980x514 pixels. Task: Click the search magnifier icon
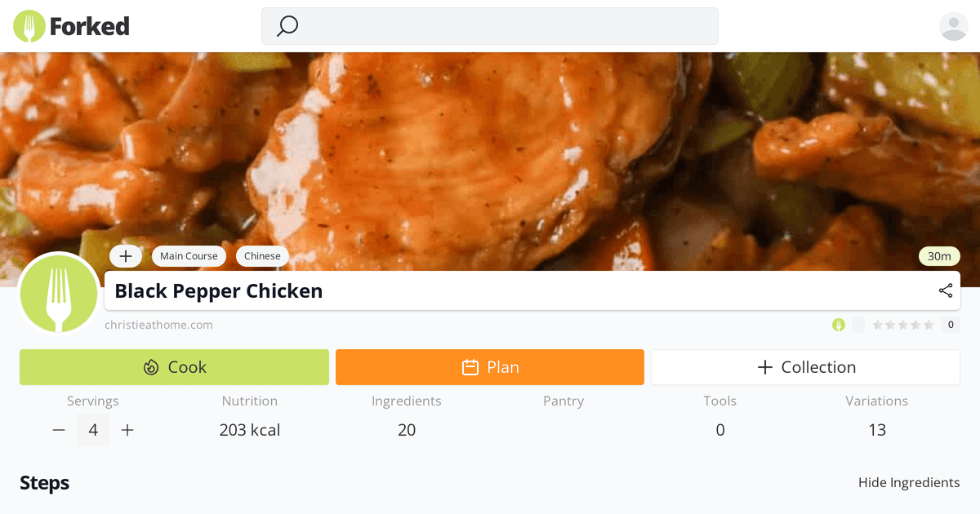tap(286, 26)
